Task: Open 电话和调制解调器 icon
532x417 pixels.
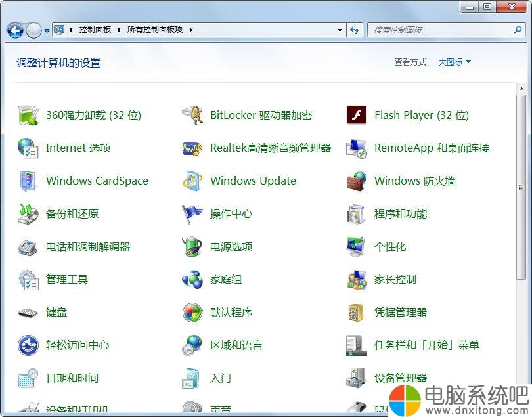Action: tap(28, 247)
